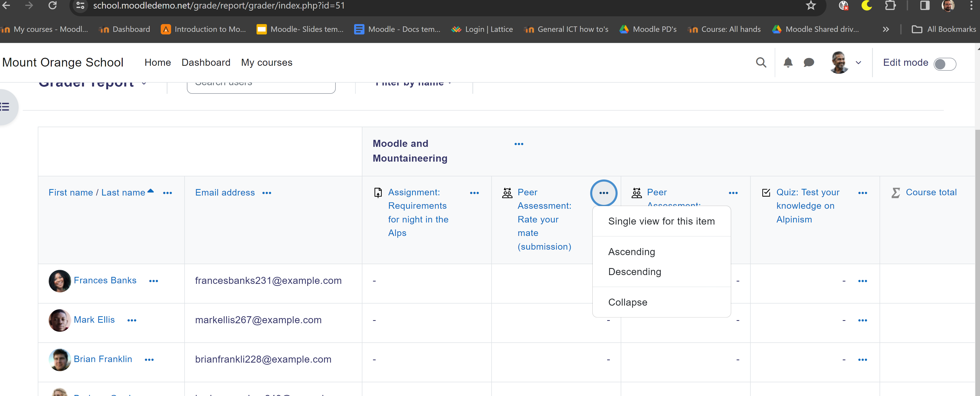Choose Single view for this item
The image size is (980, 396).
[x=661, y=221]
